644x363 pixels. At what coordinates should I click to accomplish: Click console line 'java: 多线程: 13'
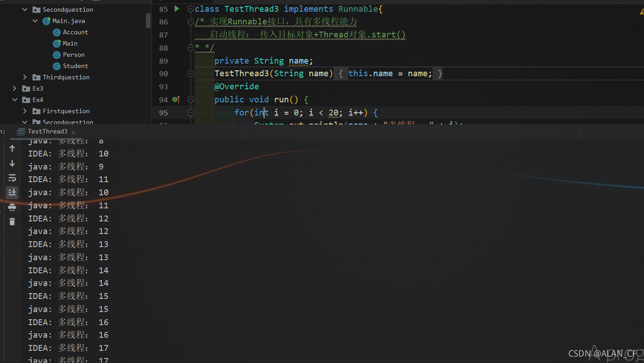69,257
